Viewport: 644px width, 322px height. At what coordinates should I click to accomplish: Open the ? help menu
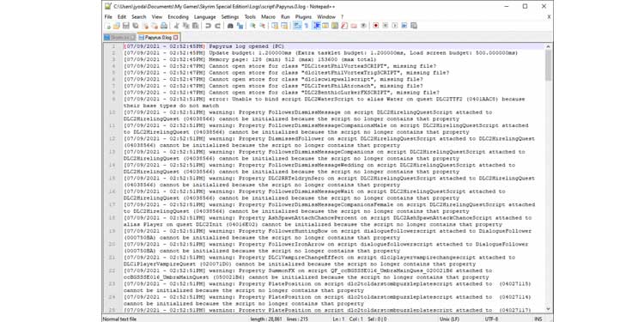(342, 17)
